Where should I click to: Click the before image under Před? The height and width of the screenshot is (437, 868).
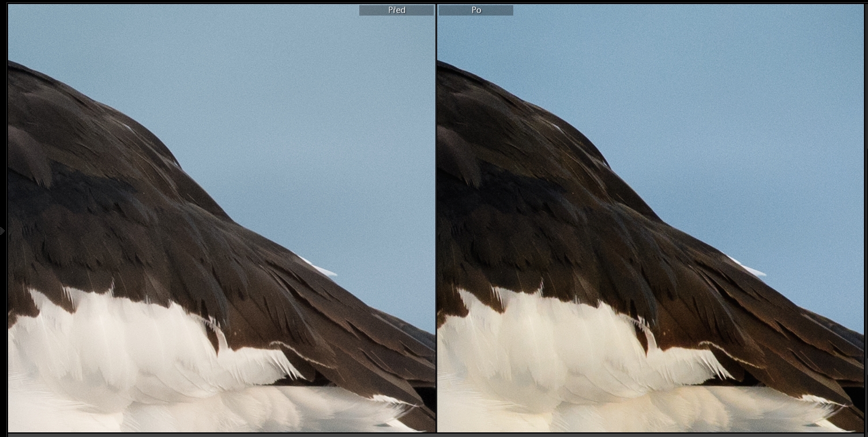[x=221, y=218]
